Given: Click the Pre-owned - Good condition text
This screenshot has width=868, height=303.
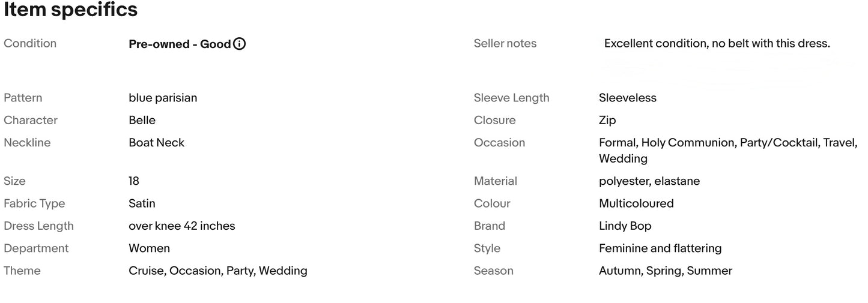Looking at the screenshot, I should point(180,44).
